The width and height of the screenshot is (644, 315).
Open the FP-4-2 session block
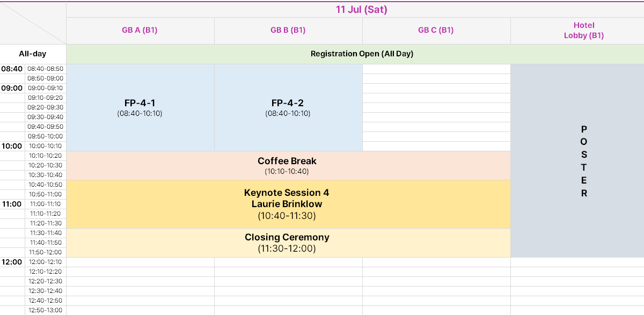tap(288, 108)
